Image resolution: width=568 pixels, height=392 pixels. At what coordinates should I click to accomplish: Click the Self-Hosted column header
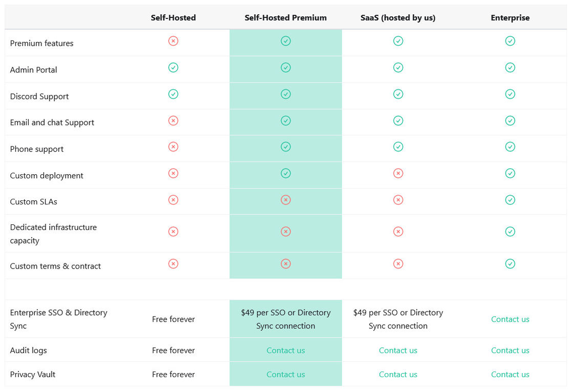(173, 17)
